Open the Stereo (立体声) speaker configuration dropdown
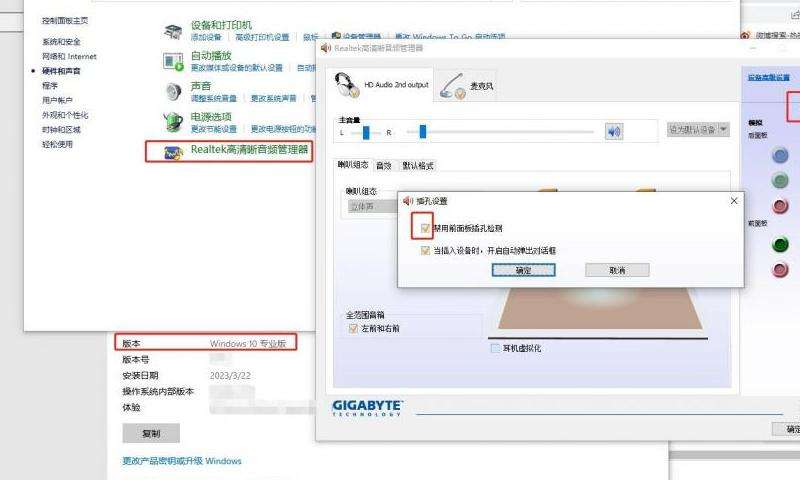 (x=372, y=207)
